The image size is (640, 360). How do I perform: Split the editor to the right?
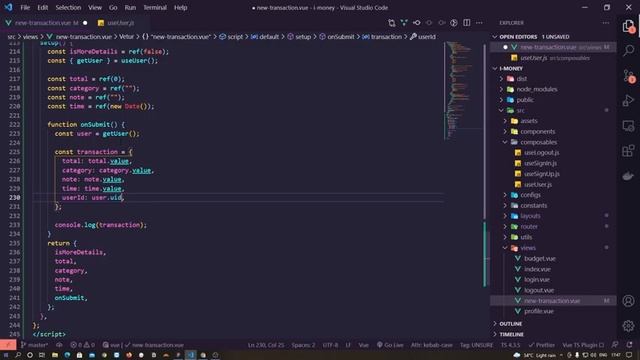(x=467, y=23)
